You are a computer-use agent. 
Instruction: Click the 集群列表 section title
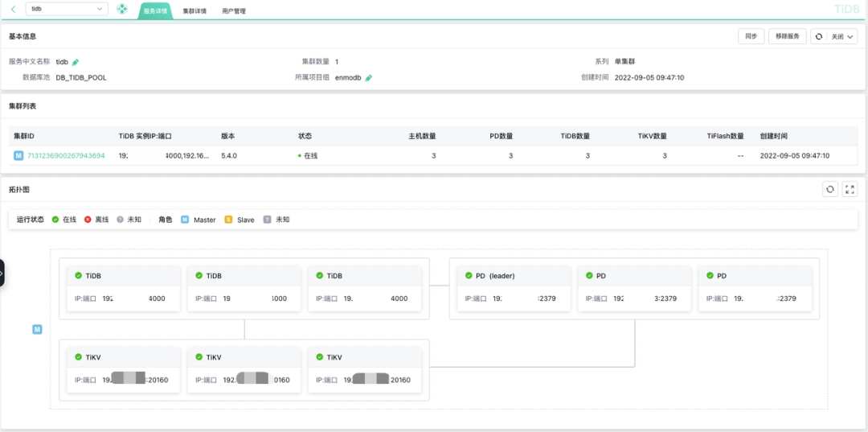tap(23, 105)
